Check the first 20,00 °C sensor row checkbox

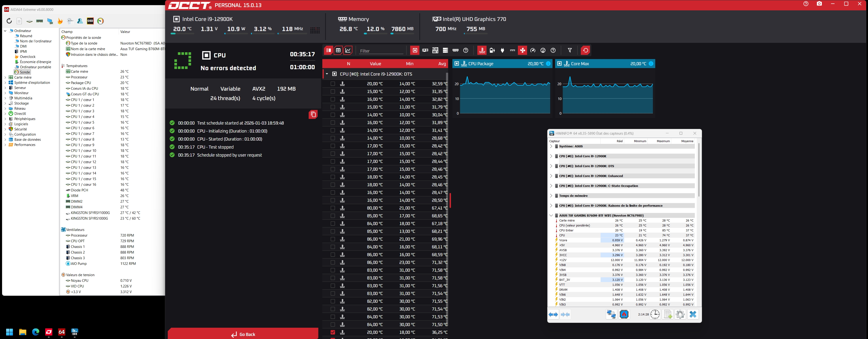click(333, 84)
